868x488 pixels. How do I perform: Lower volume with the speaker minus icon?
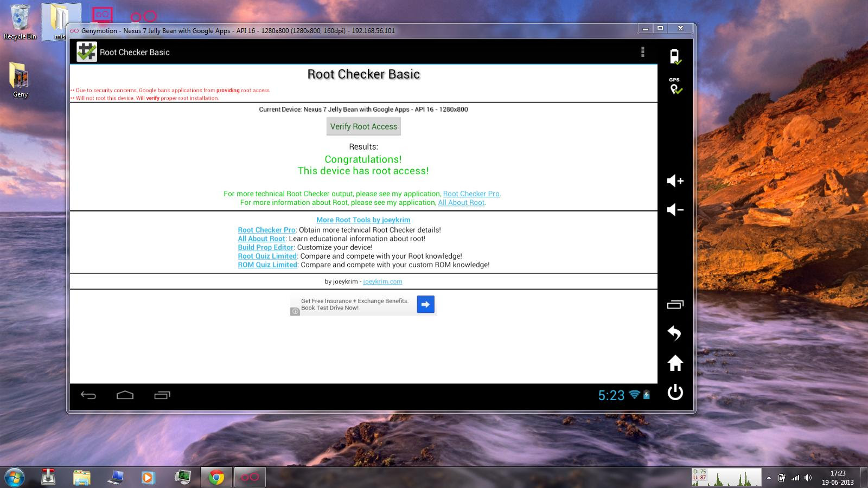point(675,210)
